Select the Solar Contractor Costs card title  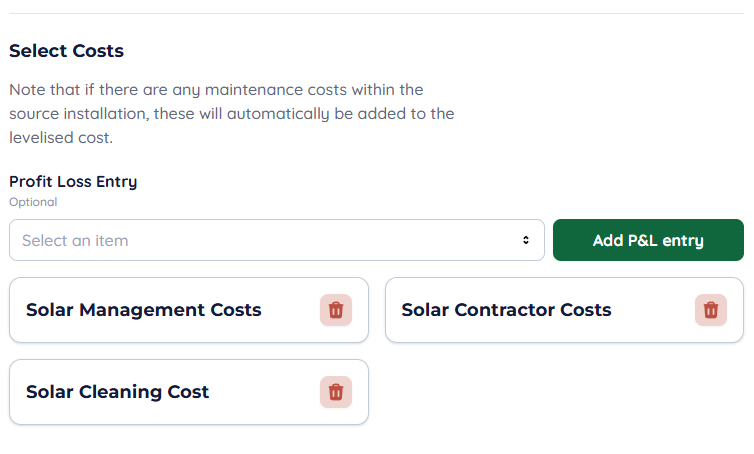[x=506, y=310]
